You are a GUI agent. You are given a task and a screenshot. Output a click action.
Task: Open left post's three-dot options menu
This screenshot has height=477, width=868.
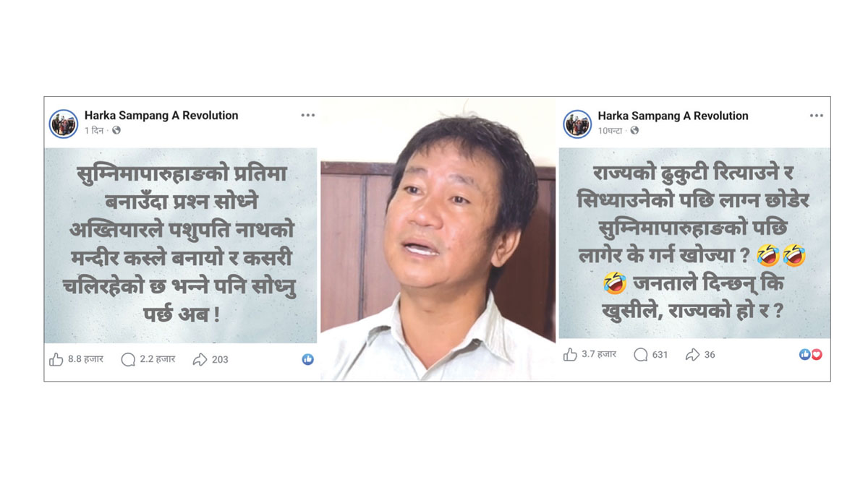(x=308, y=115)
